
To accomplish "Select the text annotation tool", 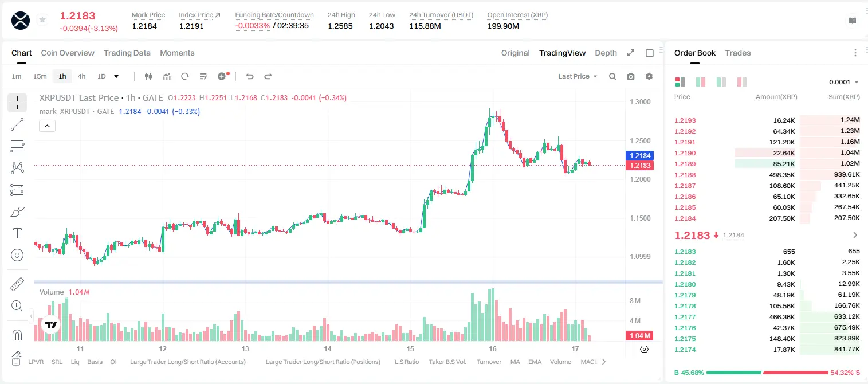I will click(x=17, y=233).
